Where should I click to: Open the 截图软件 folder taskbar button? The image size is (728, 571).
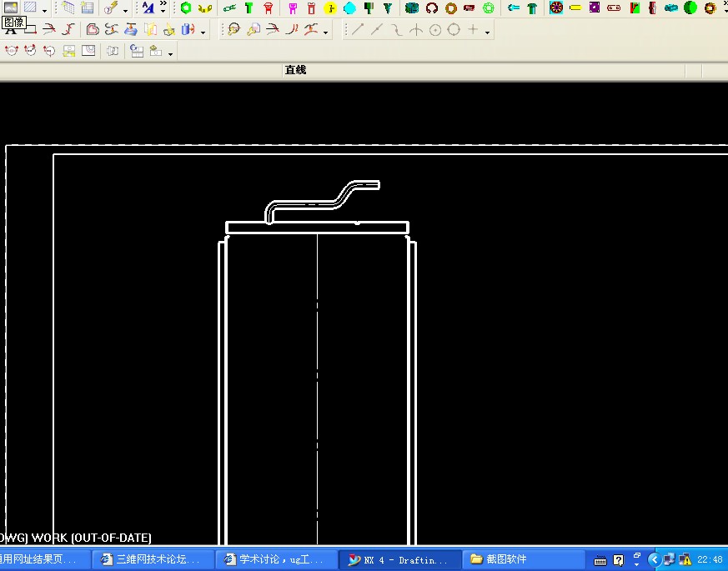(x=522, y=559)
